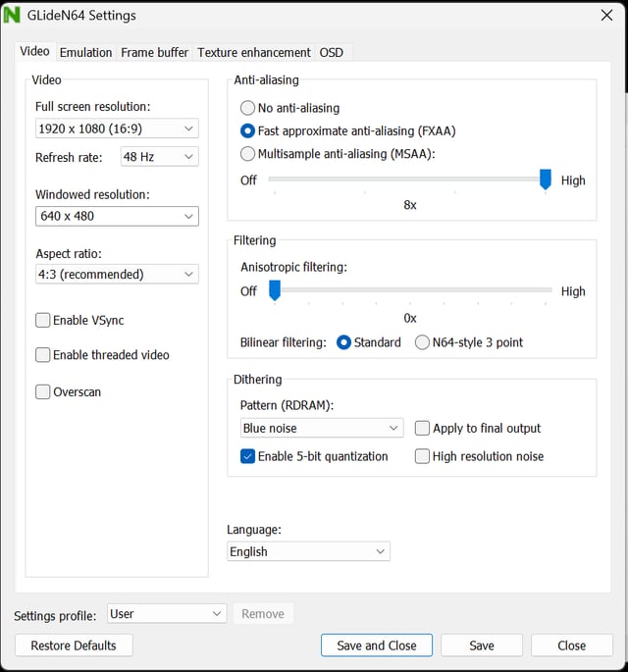Select the Video tab
Image resolution: width=628 pixels, height=672 pixels.
coord(34,51)
